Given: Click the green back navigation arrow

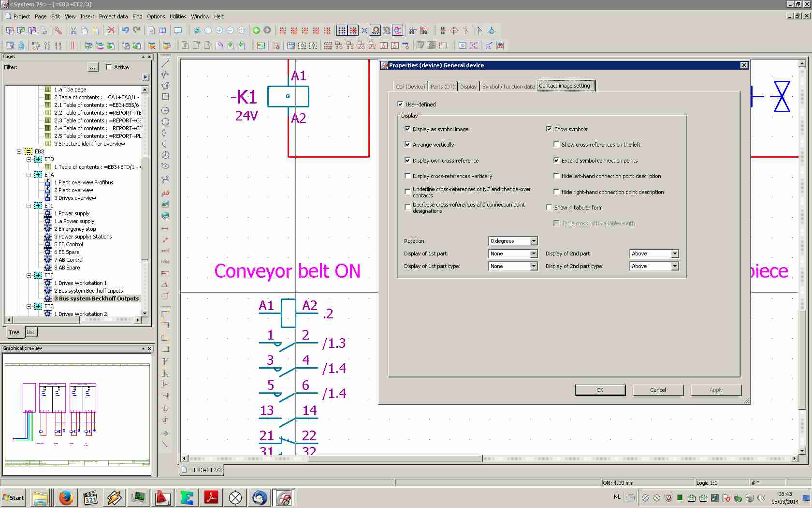Looking at the screenshot, I should pos(256,30).
